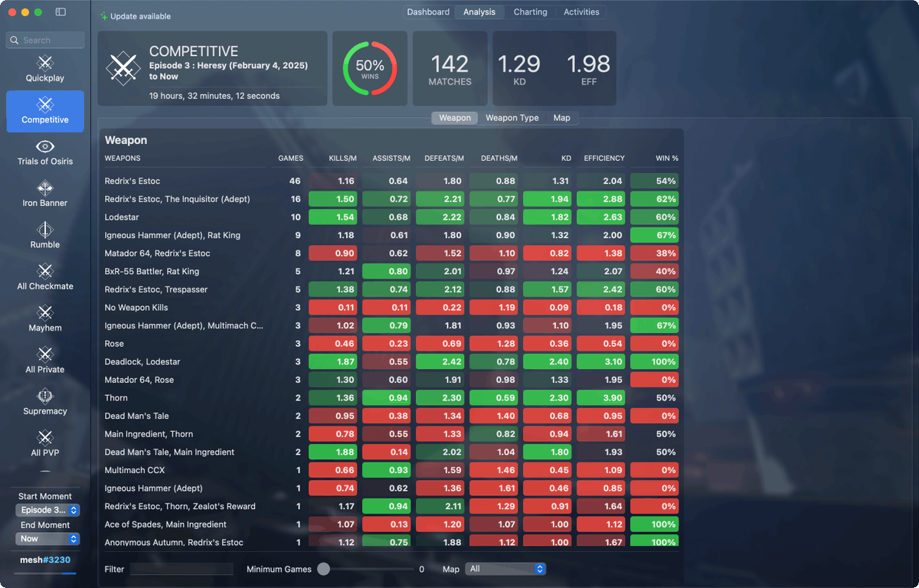The height and width of the screenshot is (588, 919).
Task: Click 100% win cell for Deadlock, Lodestar
Action: coord(654,361)
